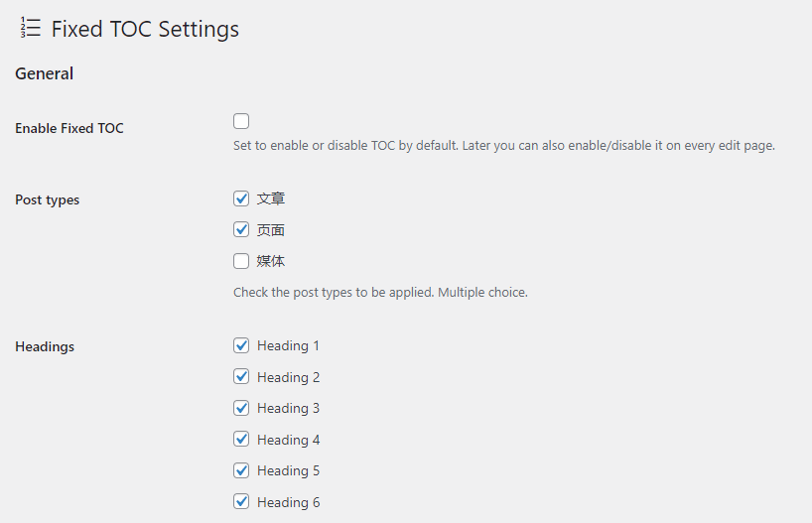Click the Headings row label
Viewport: 812px width, 523px height.
pos(45,346)
